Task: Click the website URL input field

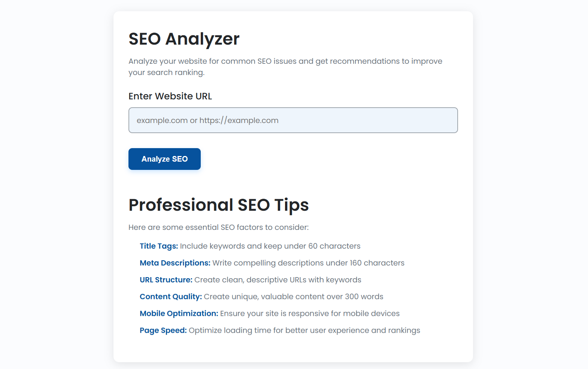Action: [293, 120]
